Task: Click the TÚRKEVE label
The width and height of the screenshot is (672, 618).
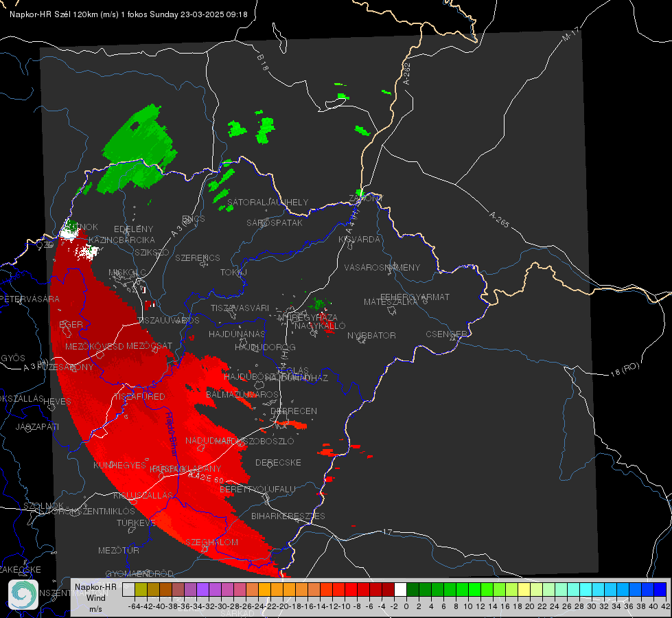Action: coord(136,523)
